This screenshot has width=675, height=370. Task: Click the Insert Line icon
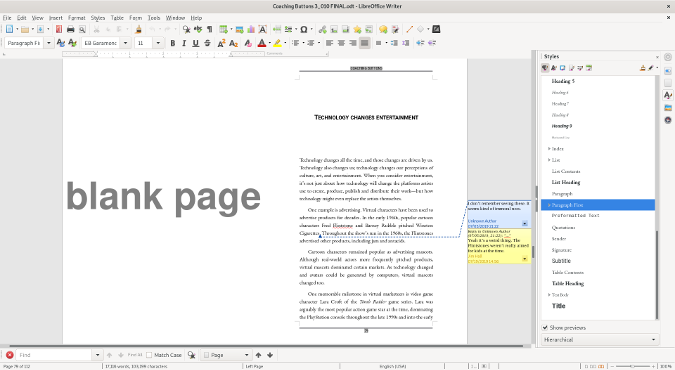click(409, 29)
